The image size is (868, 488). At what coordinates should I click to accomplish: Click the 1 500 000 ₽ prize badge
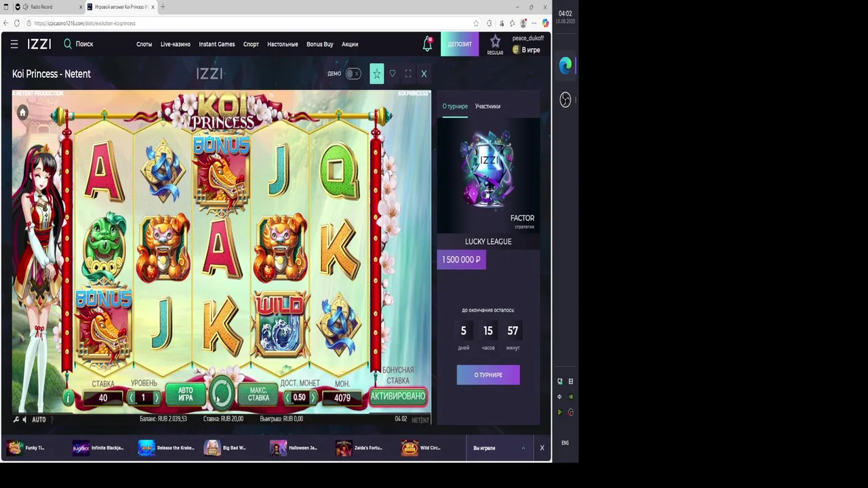[461, 260]
